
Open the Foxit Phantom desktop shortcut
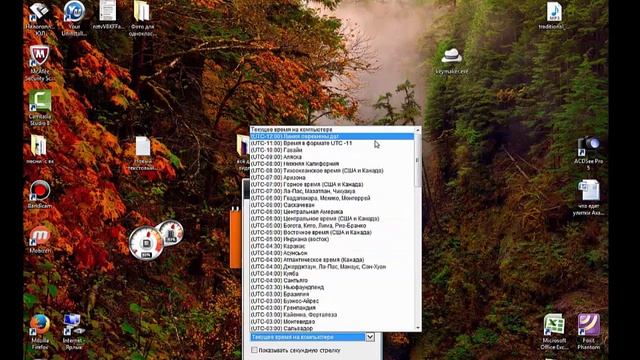click(589, 325)
